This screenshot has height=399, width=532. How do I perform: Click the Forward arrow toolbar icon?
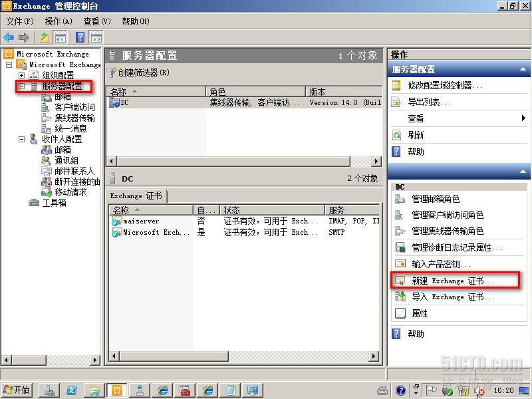[24, 37]
